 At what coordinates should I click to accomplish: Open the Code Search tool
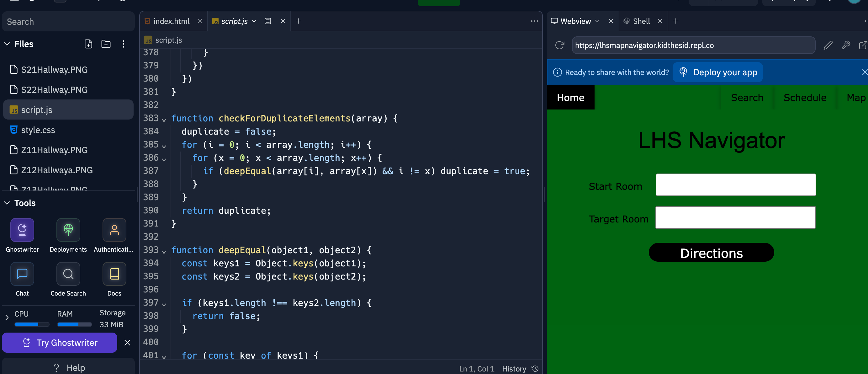(68, 274)
